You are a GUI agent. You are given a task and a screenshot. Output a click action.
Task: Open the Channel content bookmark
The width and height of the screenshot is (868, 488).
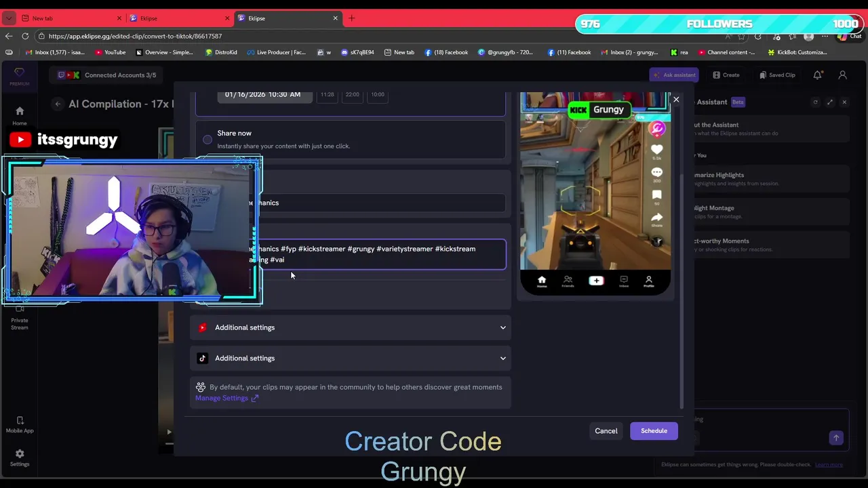click(x=726, y=52)
